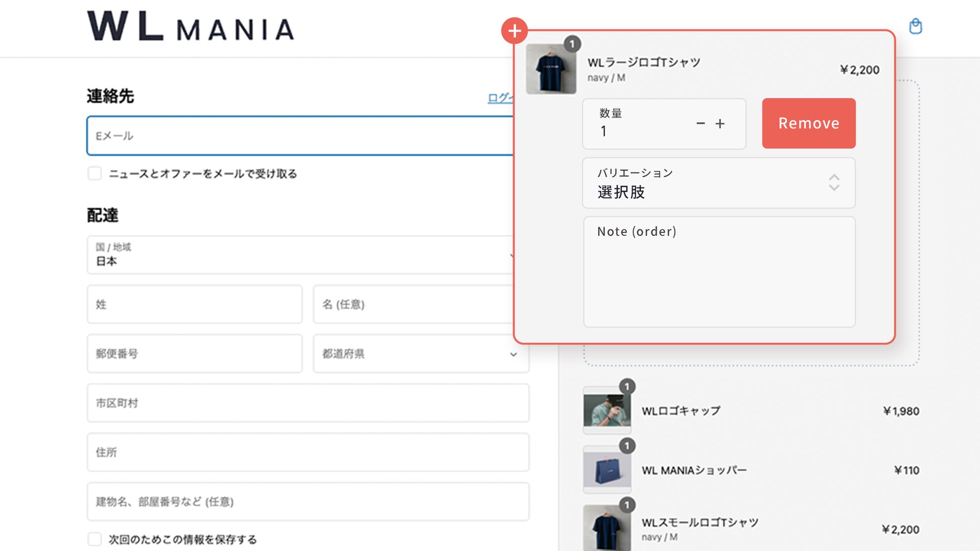
Task: Click the 郵便番号 postal code field
Action: (194, 354)
